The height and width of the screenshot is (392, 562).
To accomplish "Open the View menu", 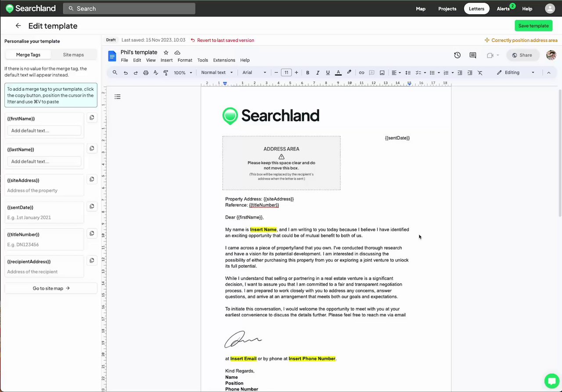I will click(151, 60).
